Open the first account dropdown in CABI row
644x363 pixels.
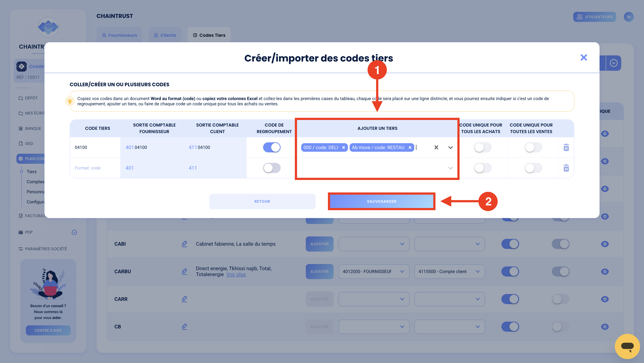point(374,244)
